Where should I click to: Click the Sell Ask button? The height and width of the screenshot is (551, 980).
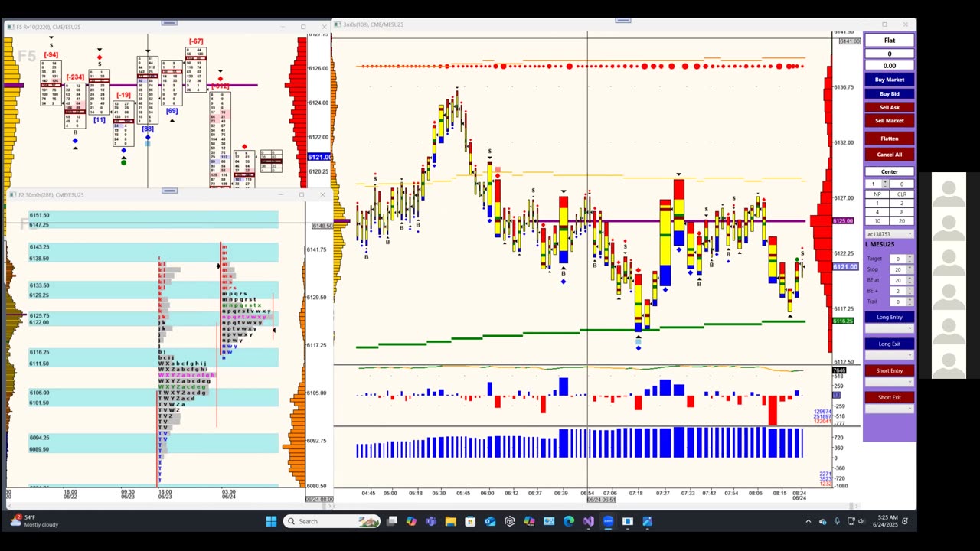(x=890, y=108)
